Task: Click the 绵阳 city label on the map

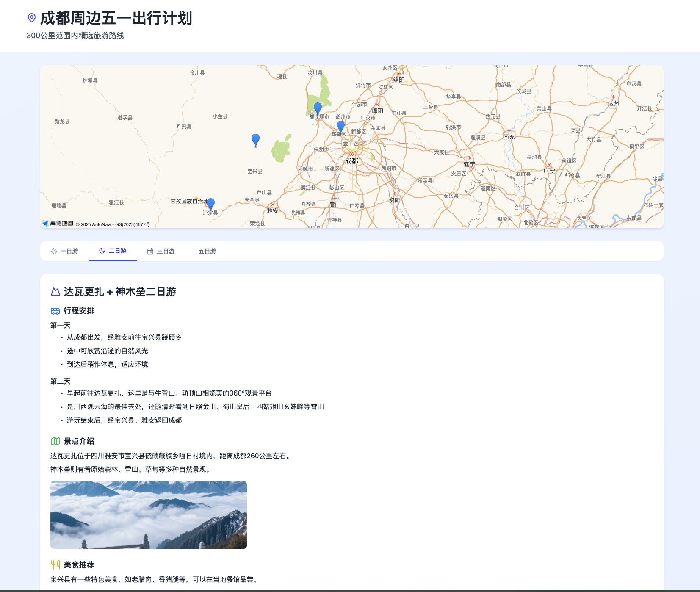Action: tap(399, 80)
